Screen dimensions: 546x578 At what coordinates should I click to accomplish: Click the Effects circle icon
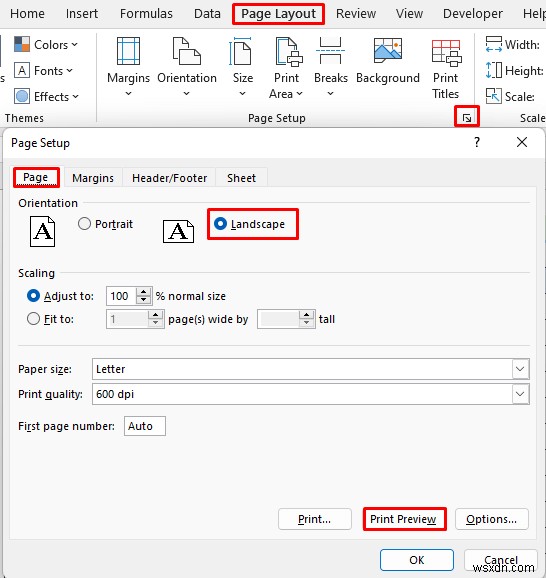tap(22, 96)
